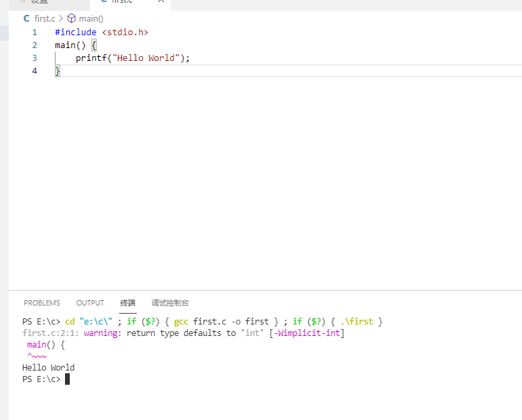
Task: Click main() symbol in the breadcrumb
Action: coord(91,19)
